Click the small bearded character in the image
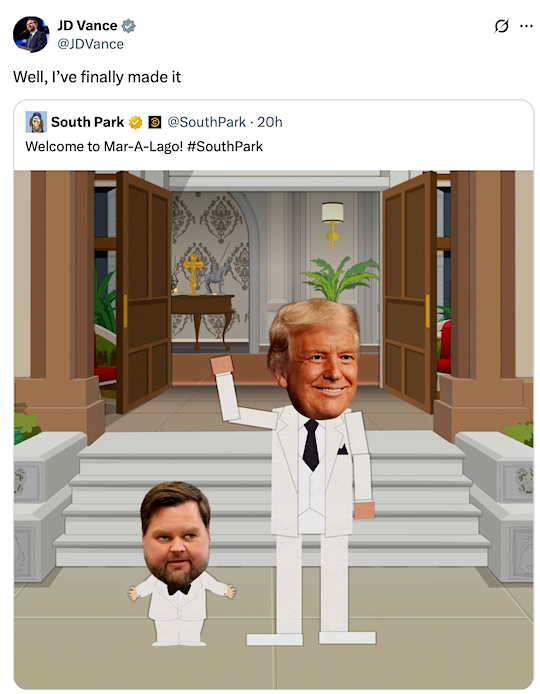 pos(181,564)
